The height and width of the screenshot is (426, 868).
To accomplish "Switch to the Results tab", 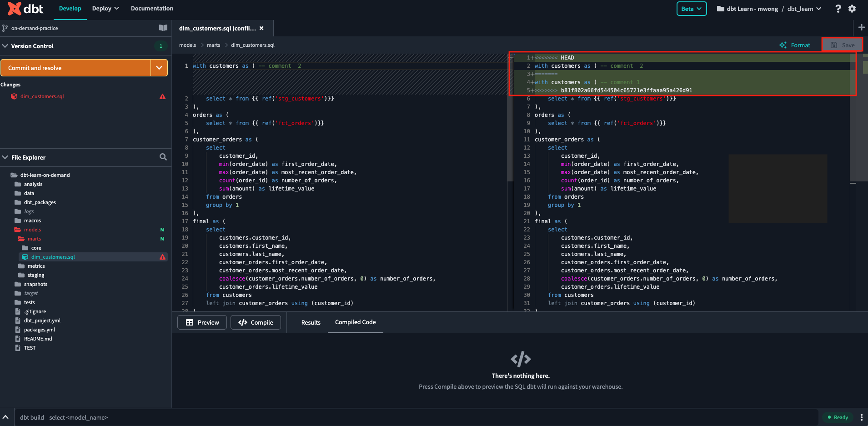I will click(x=311, y=322).
